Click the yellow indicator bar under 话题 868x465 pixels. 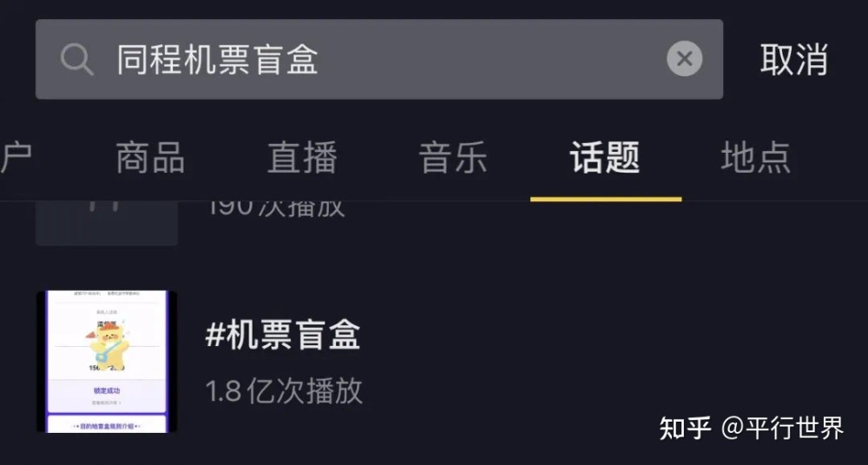(605, 198)
